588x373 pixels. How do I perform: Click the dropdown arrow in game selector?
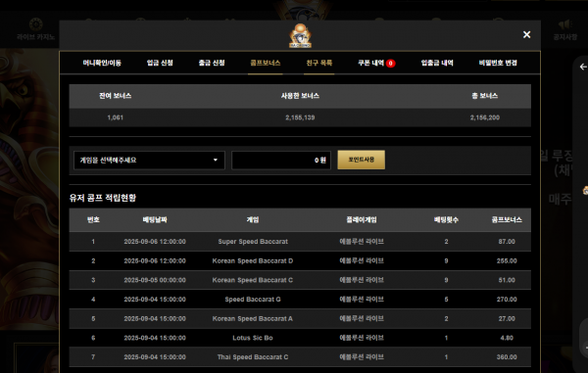click(216, 160)
